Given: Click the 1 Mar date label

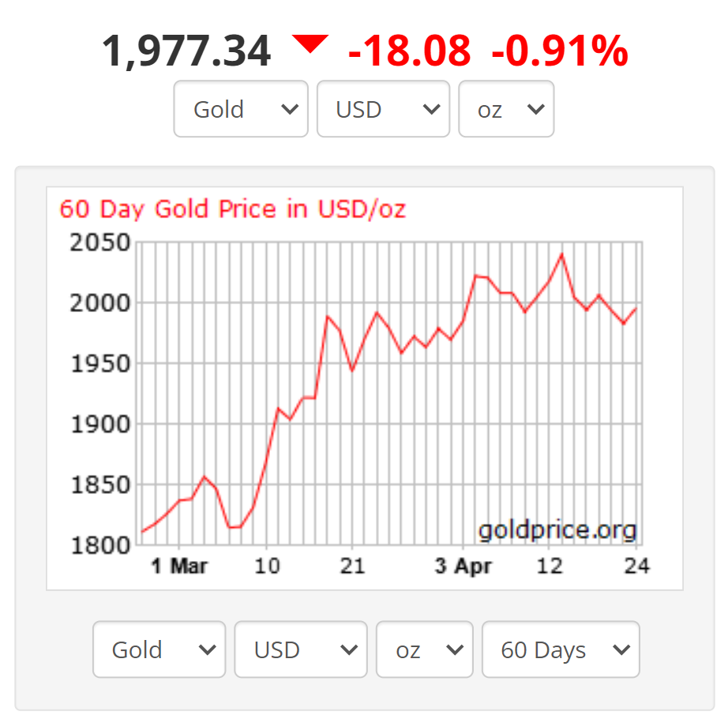Looking at the screenshot, I should [x=179, y=566].
